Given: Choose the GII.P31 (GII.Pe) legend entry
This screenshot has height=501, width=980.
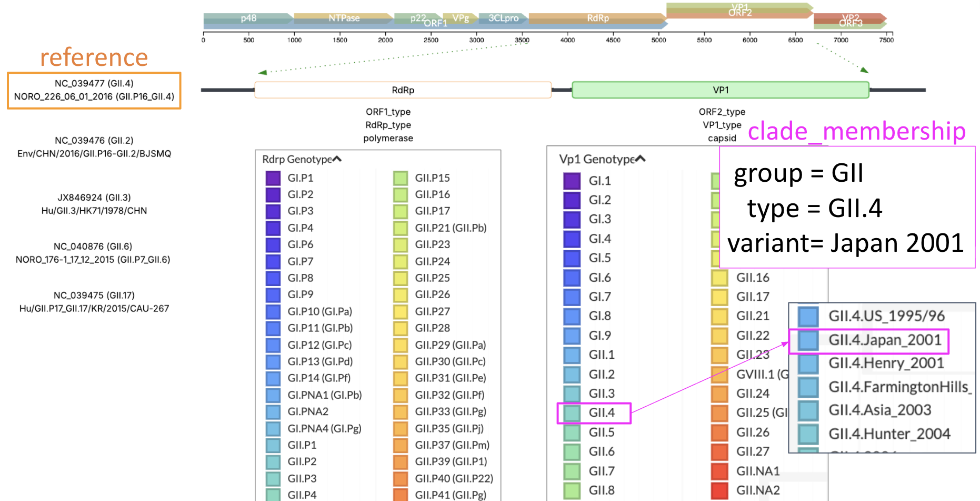Looking at the screenshot, I should [x=450, y=378].
